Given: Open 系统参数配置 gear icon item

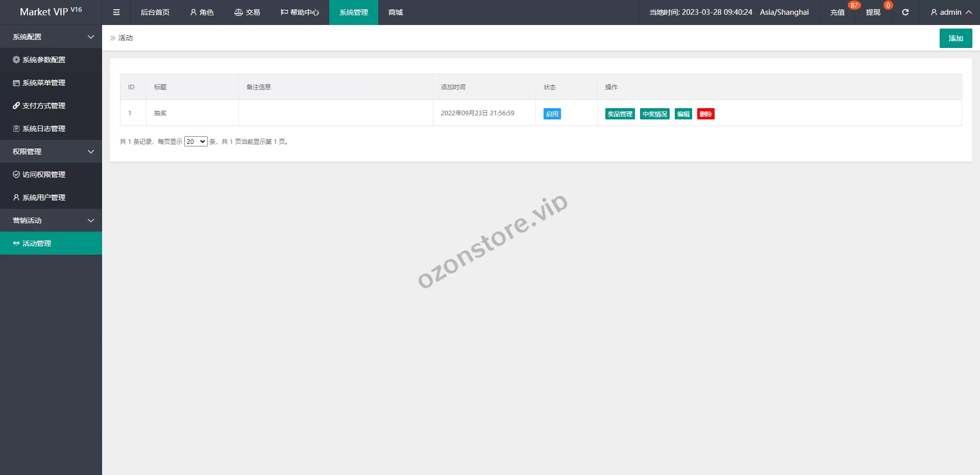Looking at the screenshot, I should coord(39,60).
